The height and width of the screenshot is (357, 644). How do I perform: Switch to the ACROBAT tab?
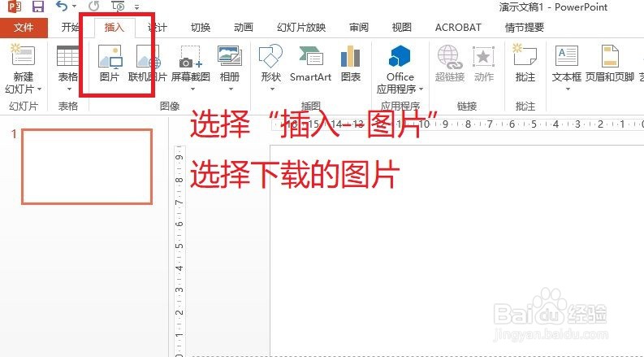[458, 28]
